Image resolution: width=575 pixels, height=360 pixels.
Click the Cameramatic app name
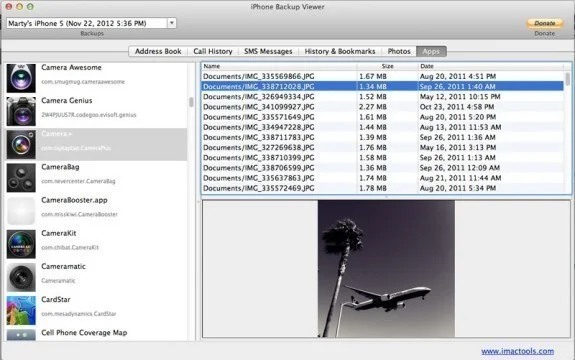(x=63, y=267)
